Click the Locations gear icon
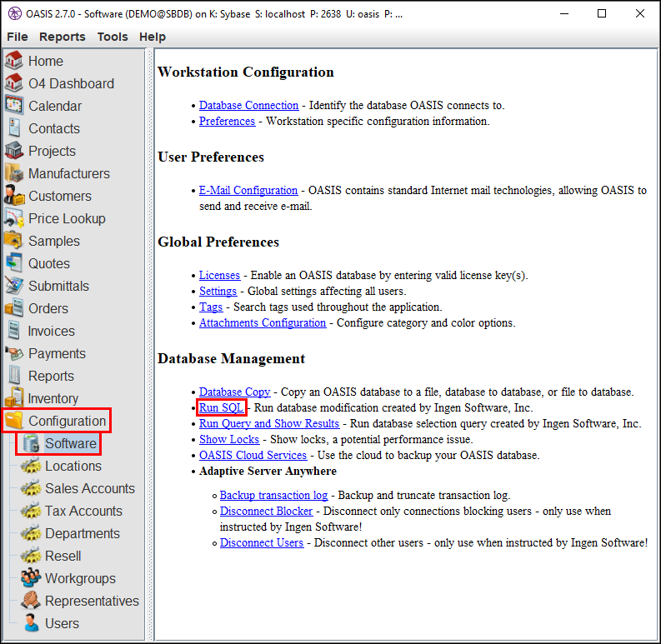This screenshot has width=661, height=644. [31, 466]
